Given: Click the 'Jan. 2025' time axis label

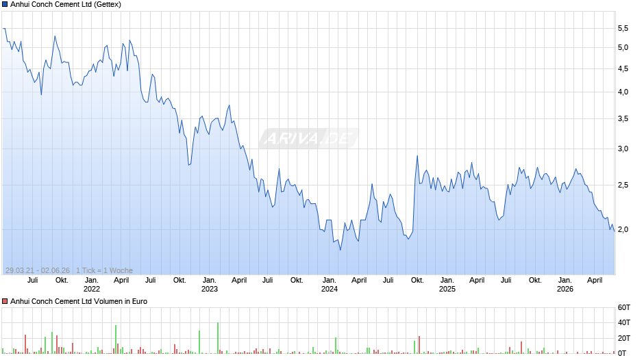Looking at the screenshot, I should (x=447, y=285).
